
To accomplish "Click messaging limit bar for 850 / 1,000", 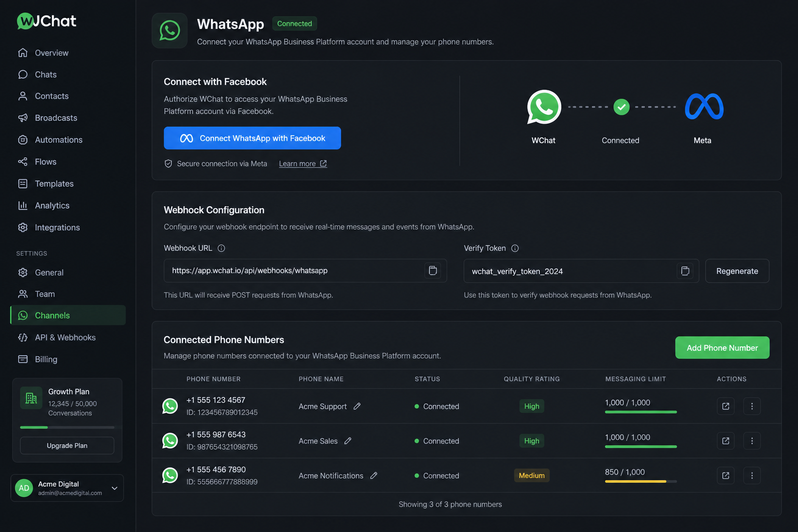I will click(641, 482).
